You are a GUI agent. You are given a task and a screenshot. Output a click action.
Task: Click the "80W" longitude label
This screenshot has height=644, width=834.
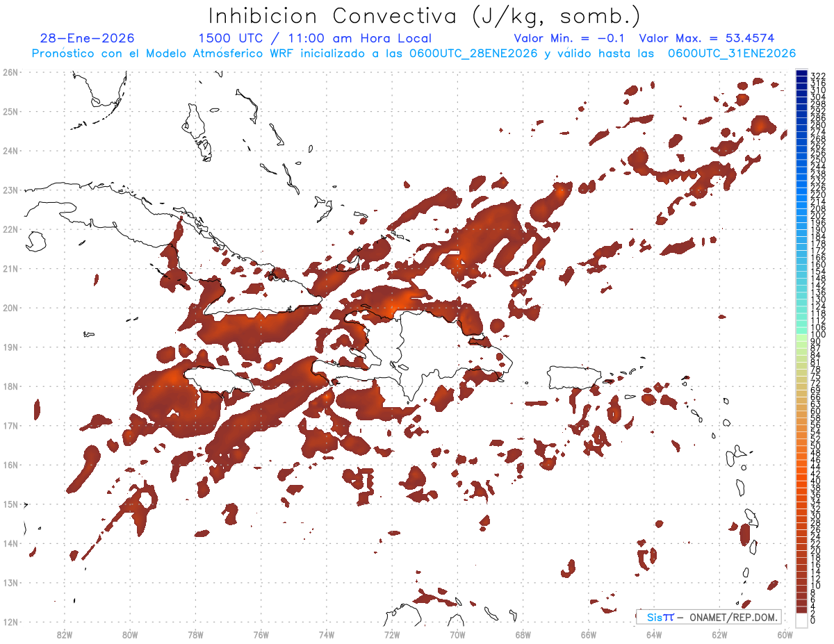129,634
